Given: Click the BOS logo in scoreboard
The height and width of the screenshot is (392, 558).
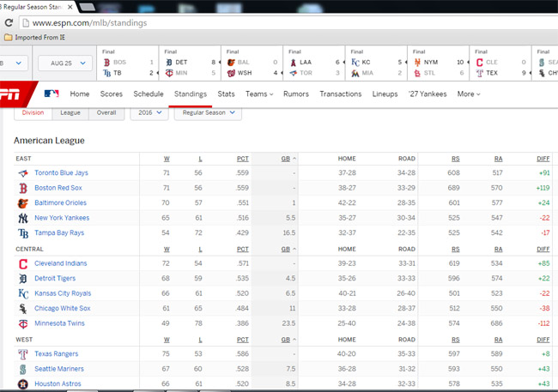Looking at the screenshot, I should pos(106,63).
